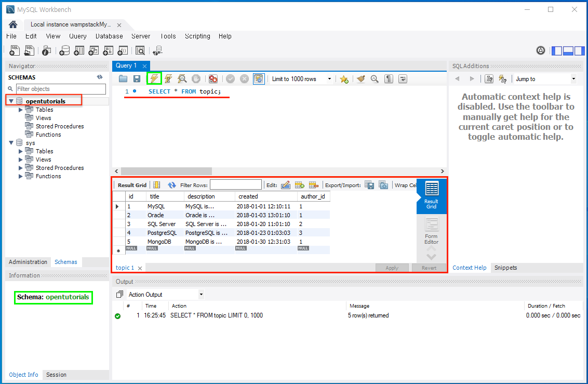588x384 pixels.
Task: Edit current row icon in result grid
Action: point(286,185)
